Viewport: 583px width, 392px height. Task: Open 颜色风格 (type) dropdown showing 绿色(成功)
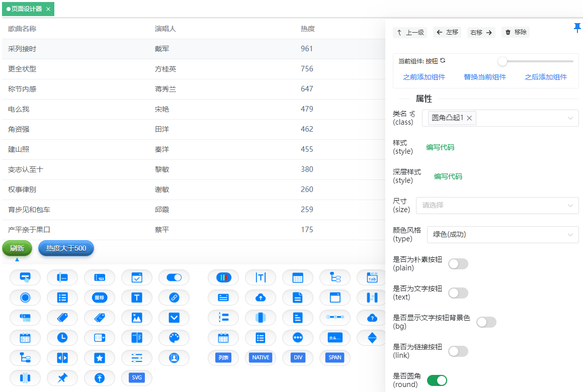click(503, 235)
